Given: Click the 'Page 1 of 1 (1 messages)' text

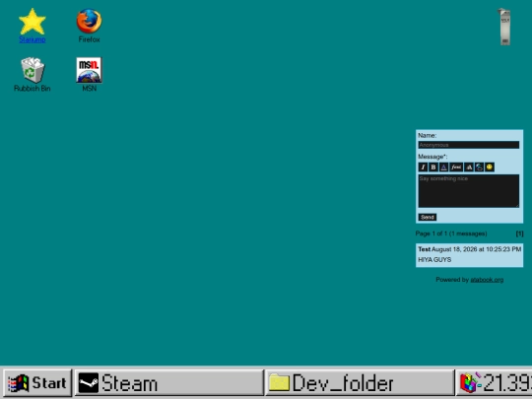Looking at the screenshot, I should click(451, 233).
